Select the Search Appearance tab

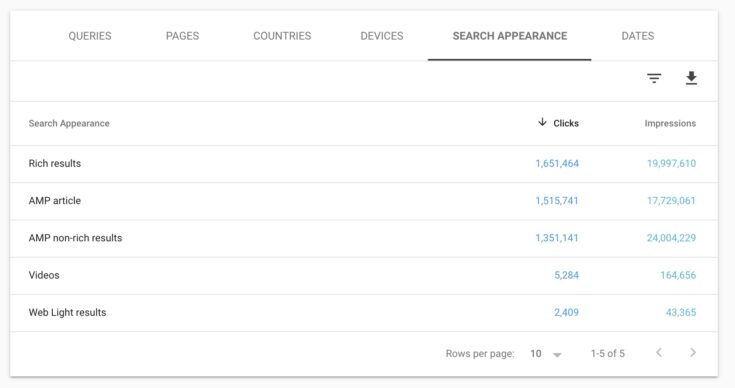(x=510, y=36)
